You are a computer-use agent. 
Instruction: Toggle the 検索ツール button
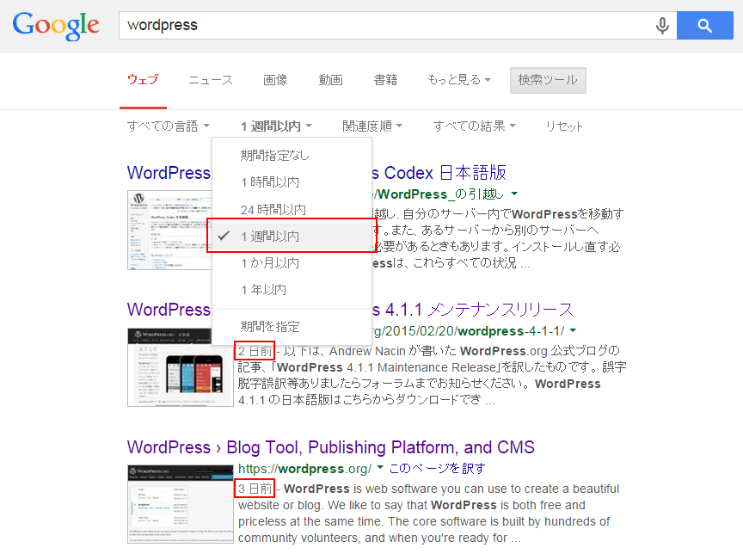point(548,80)
